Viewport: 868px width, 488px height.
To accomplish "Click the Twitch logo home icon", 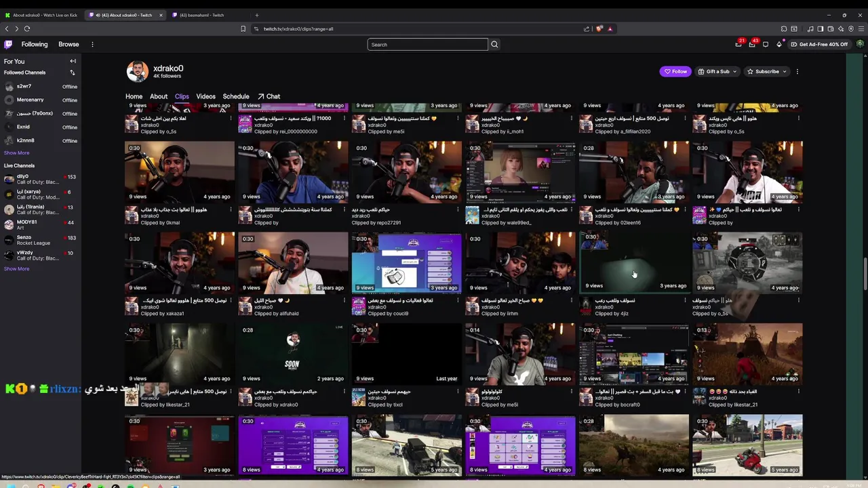I will click(x=8, y=44).
